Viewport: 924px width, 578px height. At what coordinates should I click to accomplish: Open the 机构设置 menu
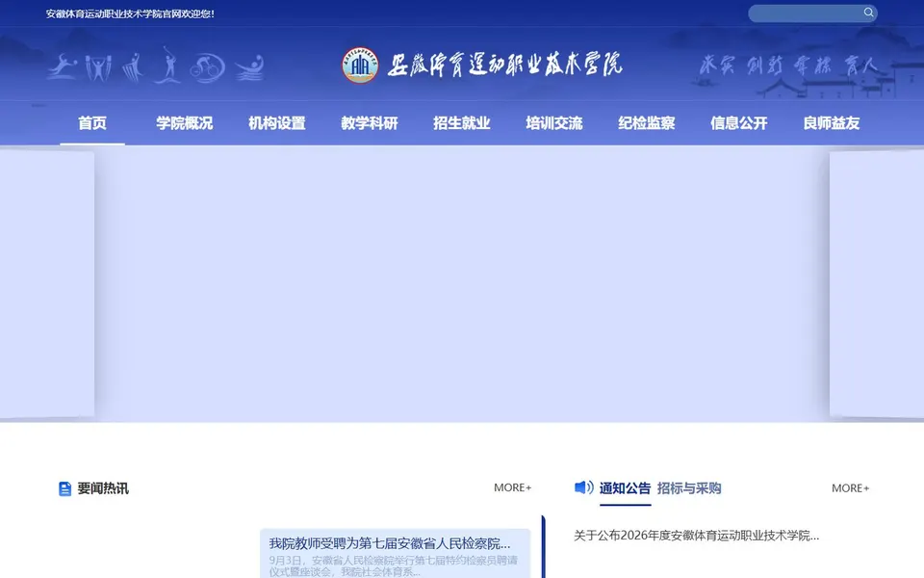[x=277, y=123]
